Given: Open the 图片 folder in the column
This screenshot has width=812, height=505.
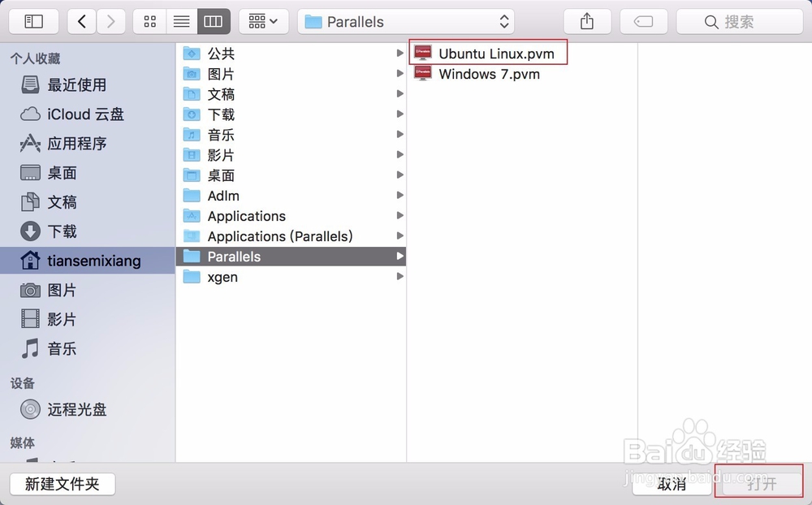Looking at the screenshot, I should click(x=291, y=74).
